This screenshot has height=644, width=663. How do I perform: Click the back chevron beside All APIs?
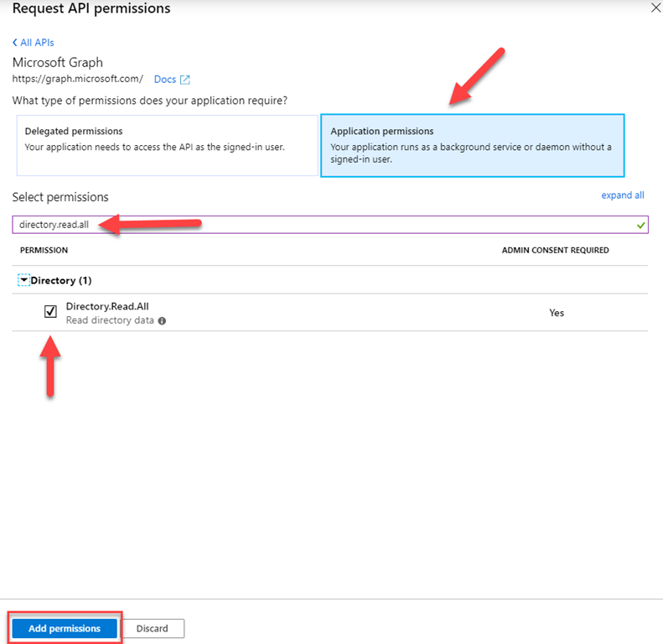pos(15,43)
